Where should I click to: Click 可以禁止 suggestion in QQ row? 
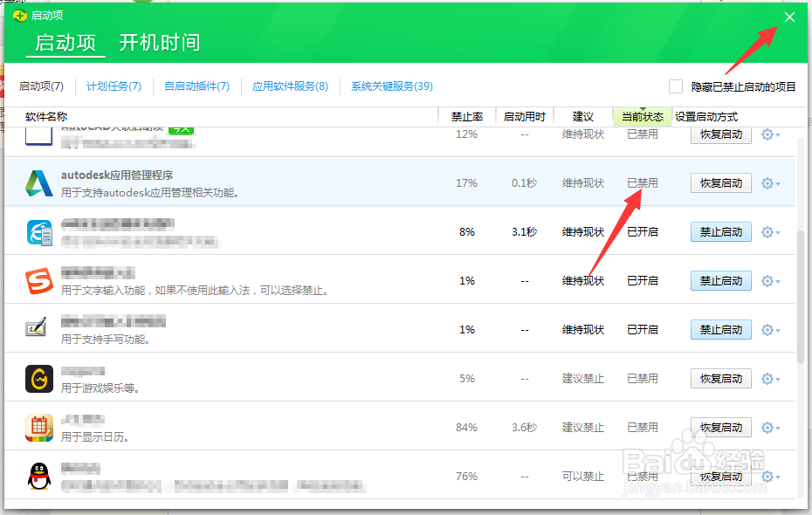pos(583,477)
